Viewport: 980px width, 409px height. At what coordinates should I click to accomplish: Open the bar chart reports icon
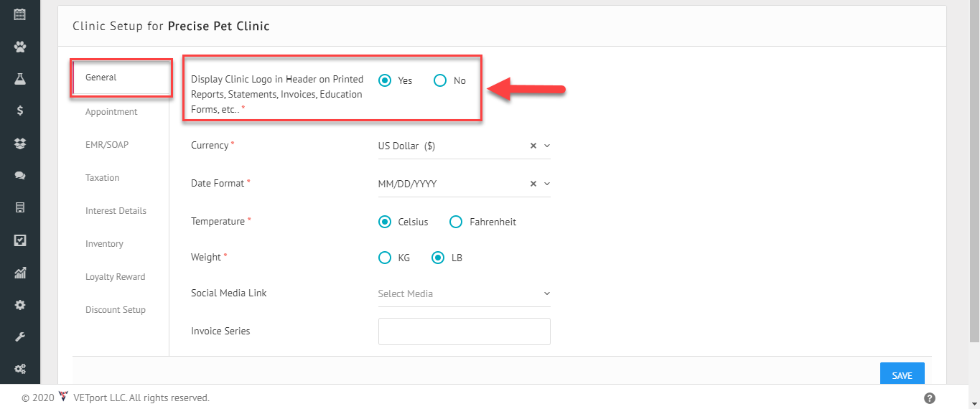tap(20, 273)
